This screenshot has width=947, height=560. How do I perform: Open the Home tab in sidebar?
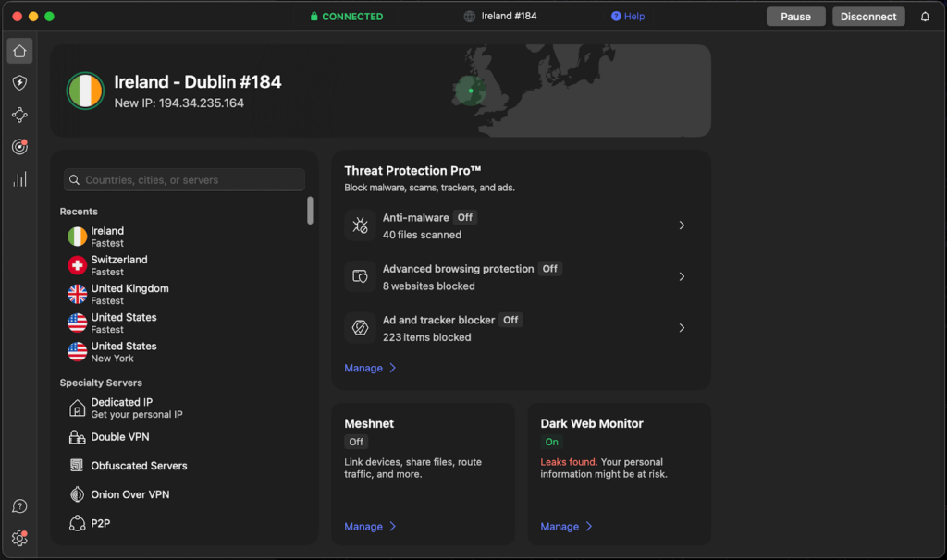tap(20, 52)
